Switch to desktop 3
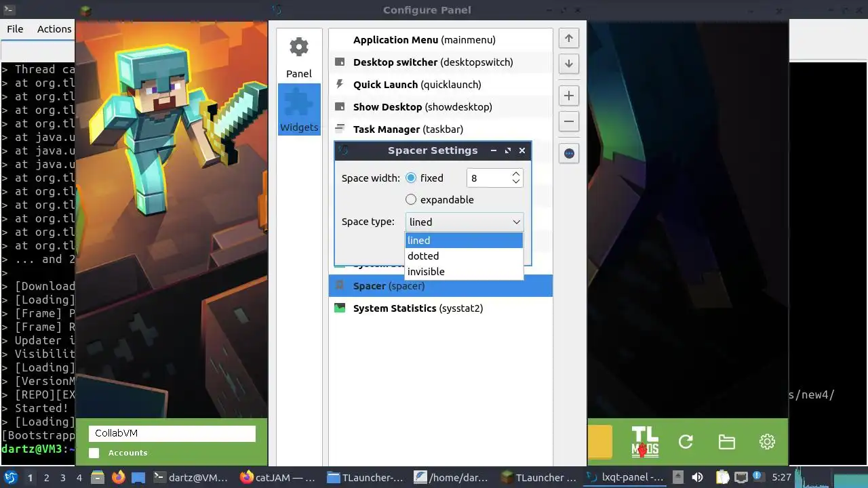The height and width of the screenshot is (488, 868). click(x=62, y=478)
